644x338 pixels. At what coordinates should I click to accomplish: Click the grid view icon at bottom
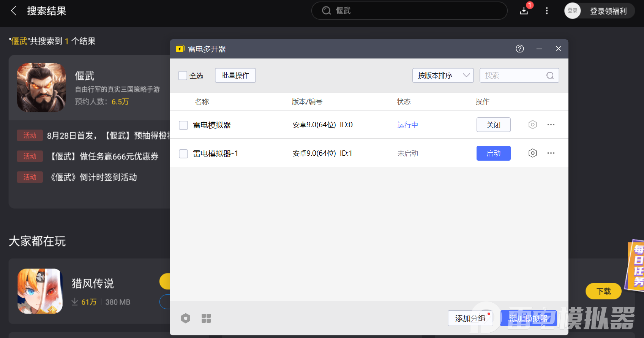tap(206, 318)
